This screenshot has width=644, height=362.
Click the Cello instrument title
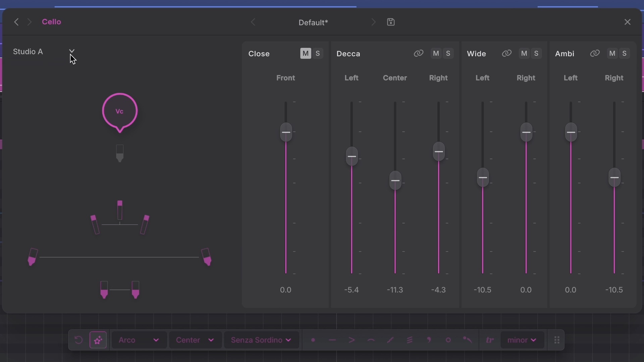click(51, 22)
